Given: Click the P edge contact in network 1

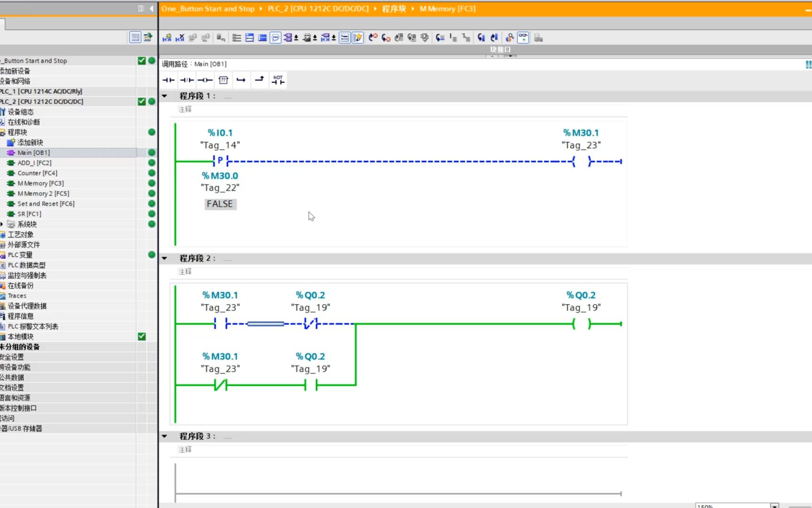Looking at the screenshot, I should tap(220, 161).
